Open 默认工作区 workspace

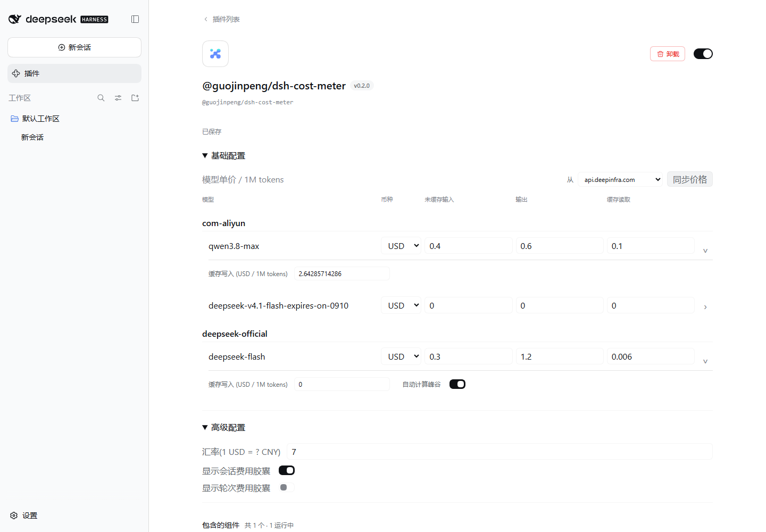[x=41, y=119]
